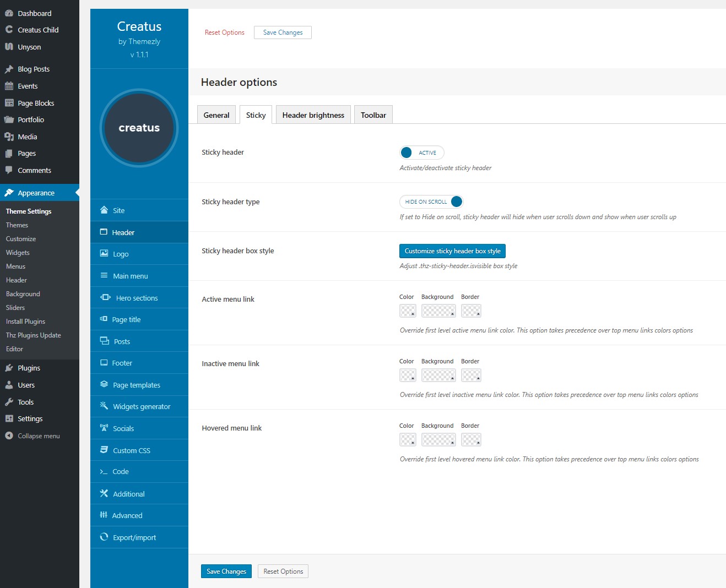Click the Additional tools icon
The image size is (726, 588).
click(104, 493)
